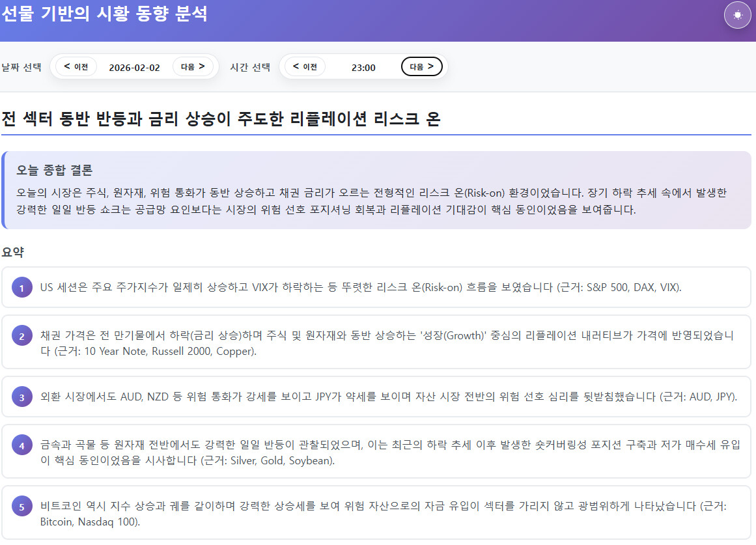The width and height of the screenshot is (756, 545).
Task: Click the 2026-02-02 date display
Action: pos(134,67)
